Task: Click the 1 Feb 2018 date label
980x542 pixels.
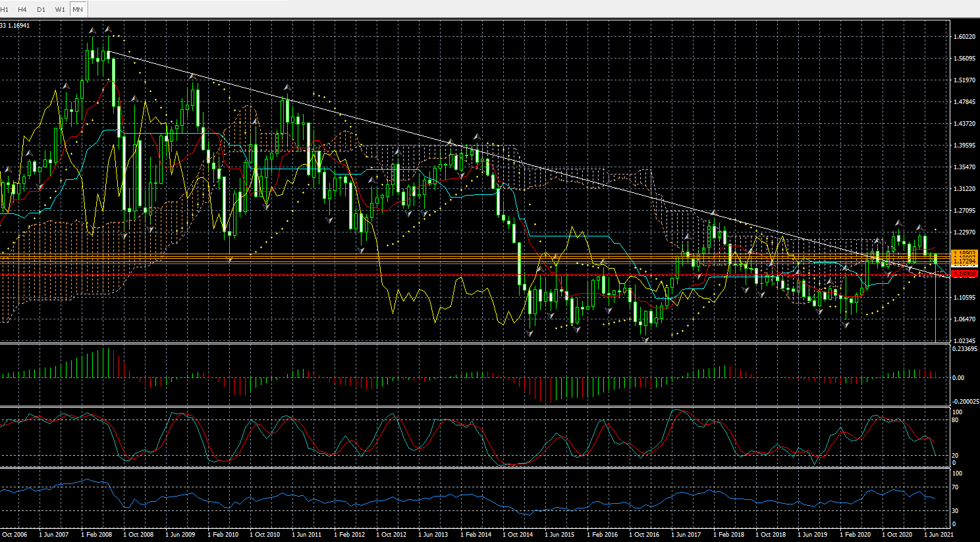Action: coord(728,535)
